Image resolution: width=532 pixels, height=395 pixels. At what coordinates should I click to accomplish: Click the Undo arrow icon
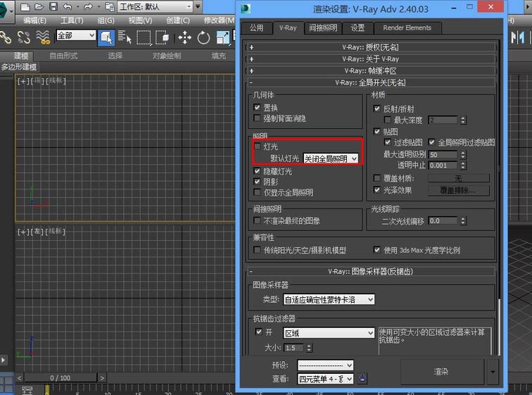coord(68,6)
